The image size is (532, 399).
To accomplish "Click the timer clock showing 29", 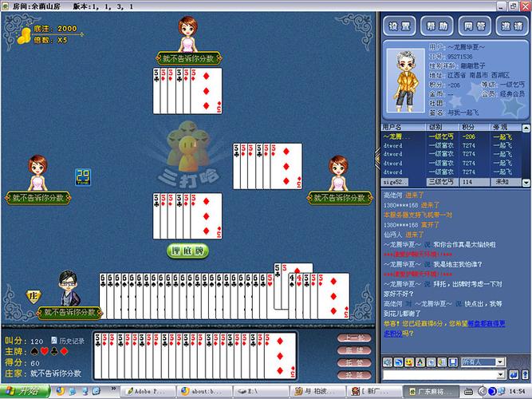I will point(82,176).
